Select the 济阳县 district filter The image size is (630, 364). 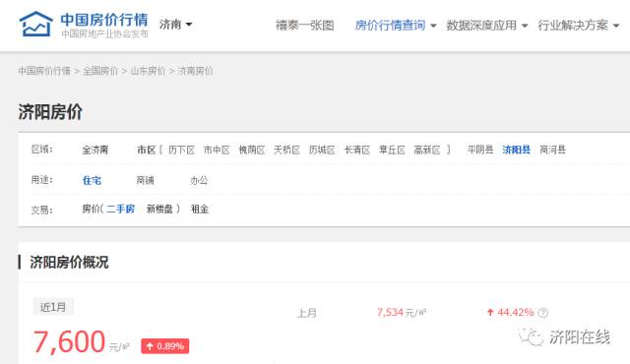click(x=516, y=150)
